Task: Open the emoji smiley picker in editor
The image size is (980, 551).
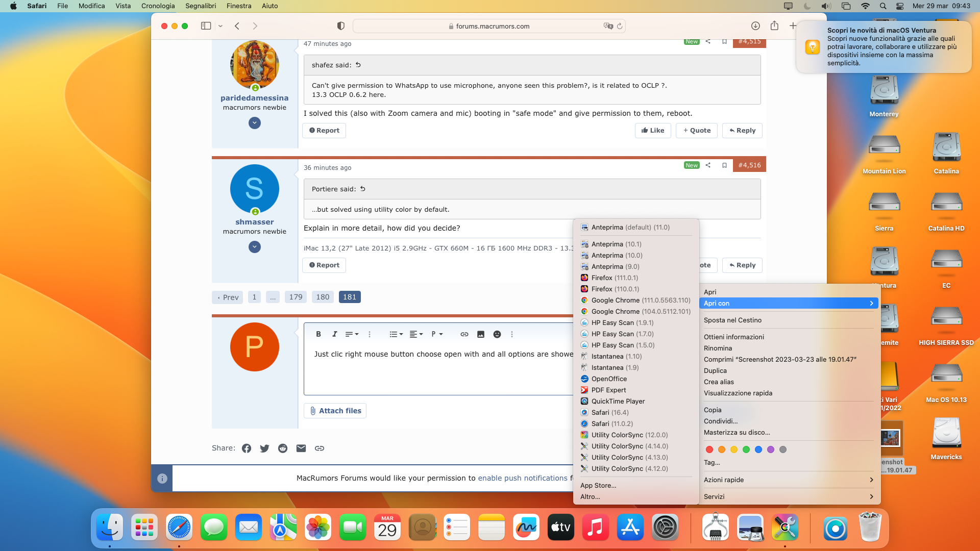Action: 497,334
